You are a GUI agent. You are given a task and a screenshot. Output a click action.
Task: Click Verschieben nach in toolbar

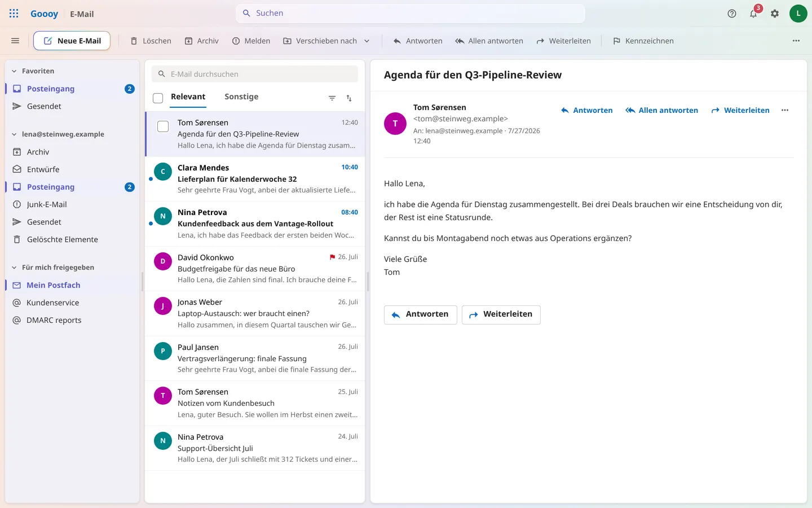[320, 41]
